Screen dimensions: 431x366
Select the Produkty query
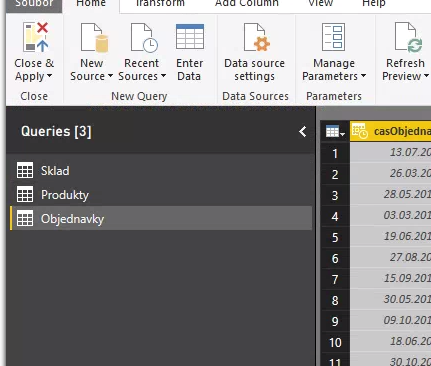pos(161,195)
